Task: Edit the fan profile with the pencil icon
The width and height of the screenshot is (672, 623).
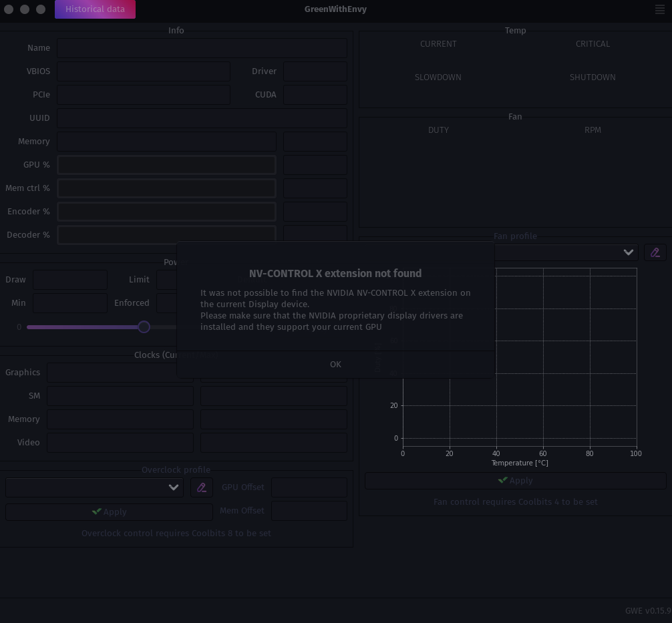Action: (655, 252)
